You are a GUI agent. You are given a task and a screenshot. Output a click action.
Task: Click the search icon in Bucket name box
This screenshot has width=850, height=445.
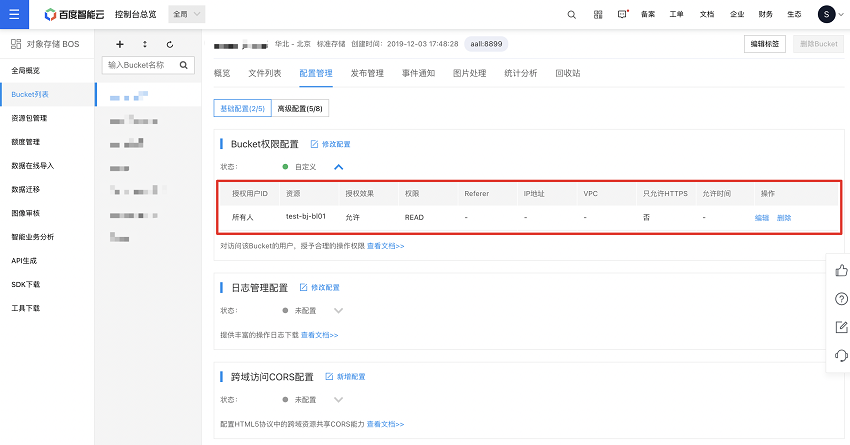coord(184,65)
